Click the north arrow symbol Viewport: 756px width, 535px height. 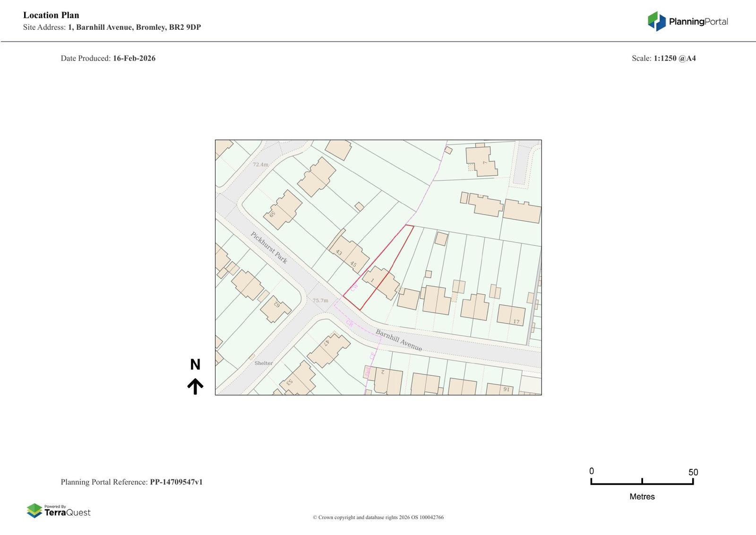tap(195, 386)
